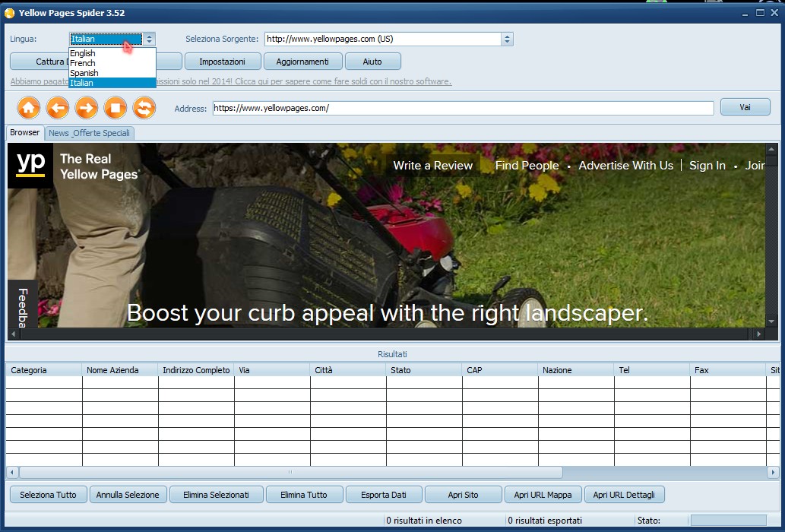Click Advertise With Us link
This screenshot has width=785, height=532.
tap(626, 166)
